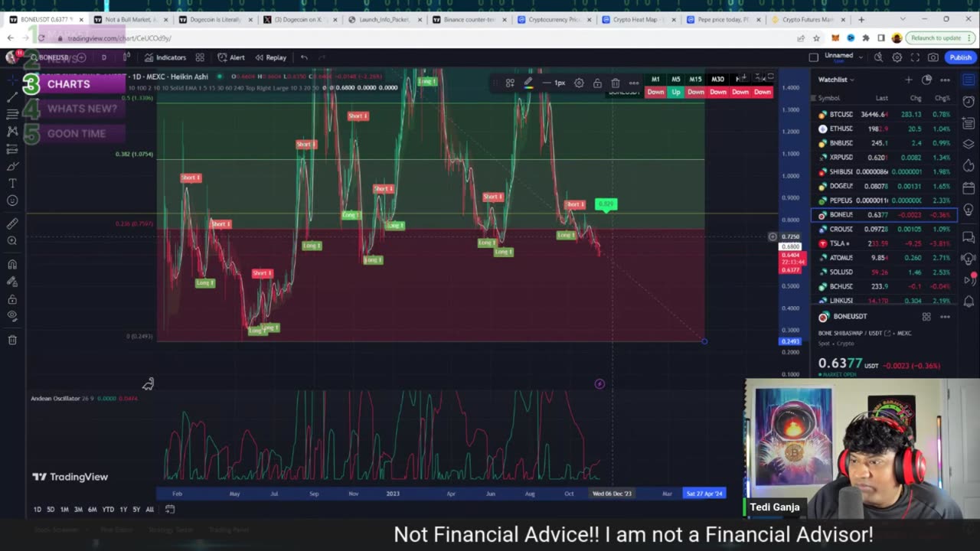The width and height of the screenshot is (980, 551).
Task: Delete selected drawing via floating toolbar trash
Action: [616, 83]
